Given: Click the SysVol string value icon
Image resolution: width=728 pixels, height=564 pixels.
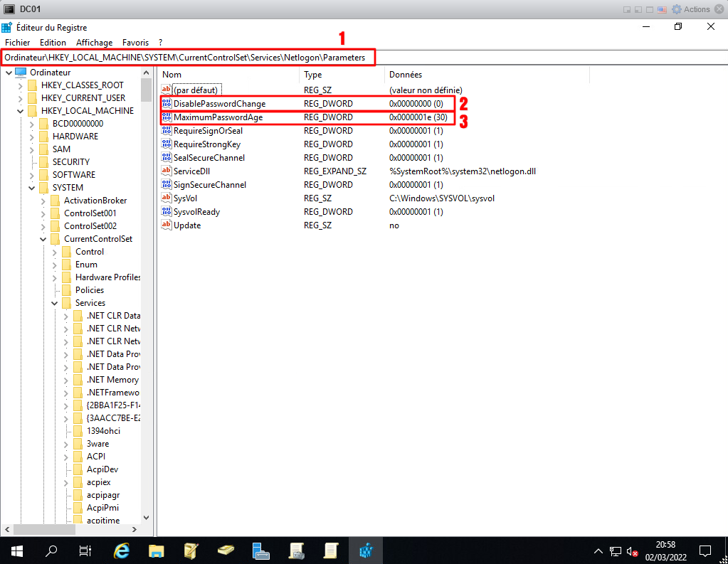Looking at the screenshot, I should click(x=167, y=198).
